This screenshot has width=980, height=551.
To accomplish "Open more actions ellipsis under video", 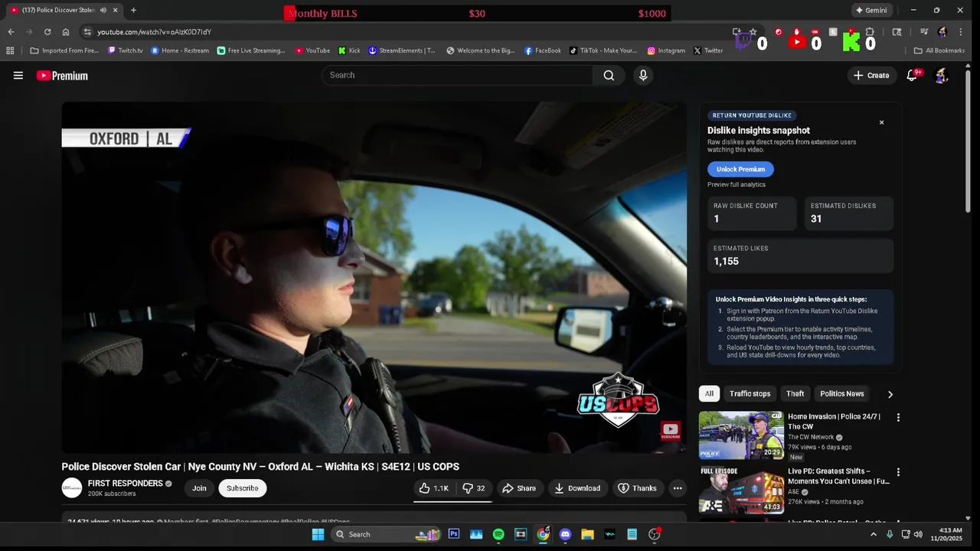I will 678,488.
